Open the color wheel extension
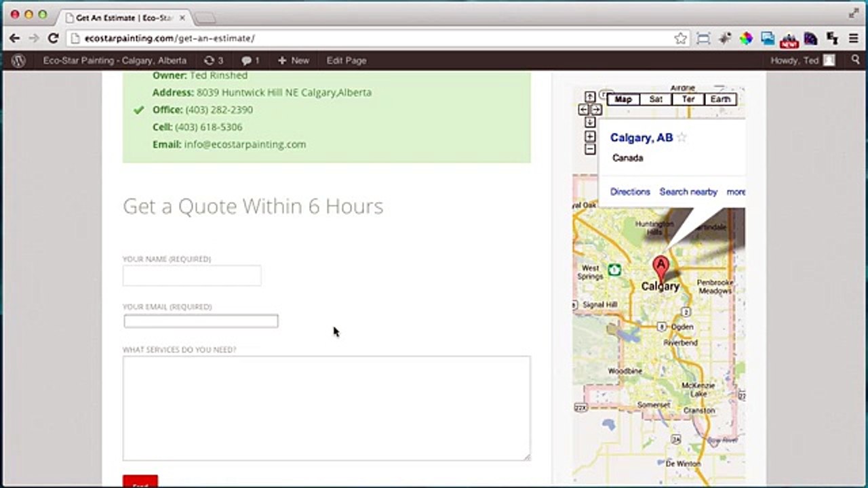 coord(746,39)
